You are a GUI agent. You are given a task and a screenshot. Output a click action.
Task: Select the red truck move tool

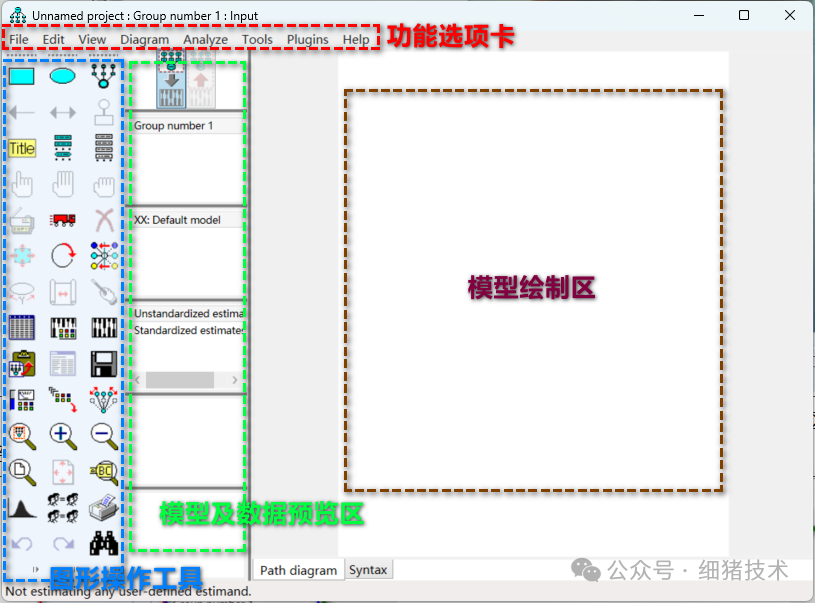tap(62, 220)
